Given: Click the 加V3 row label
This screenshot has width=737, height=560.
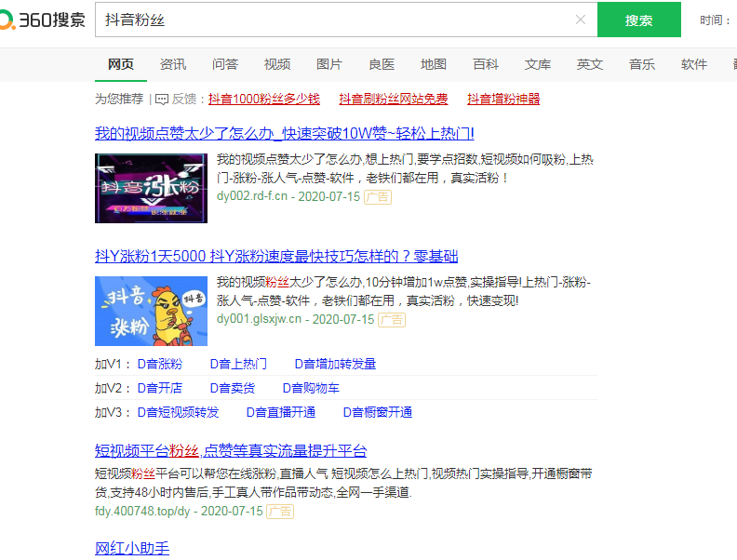Looking at the screenshot, I should tap(113, 412).
